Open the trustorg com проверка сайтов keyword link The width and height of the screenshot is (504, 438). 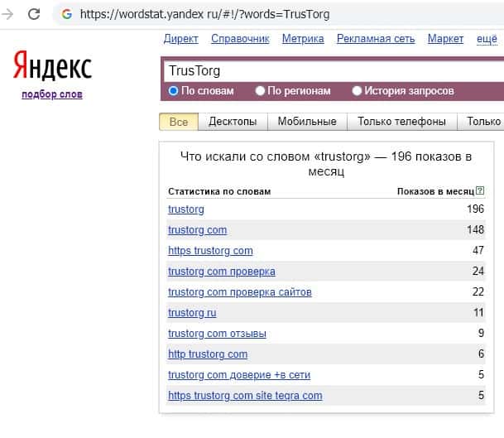[240, 292]
